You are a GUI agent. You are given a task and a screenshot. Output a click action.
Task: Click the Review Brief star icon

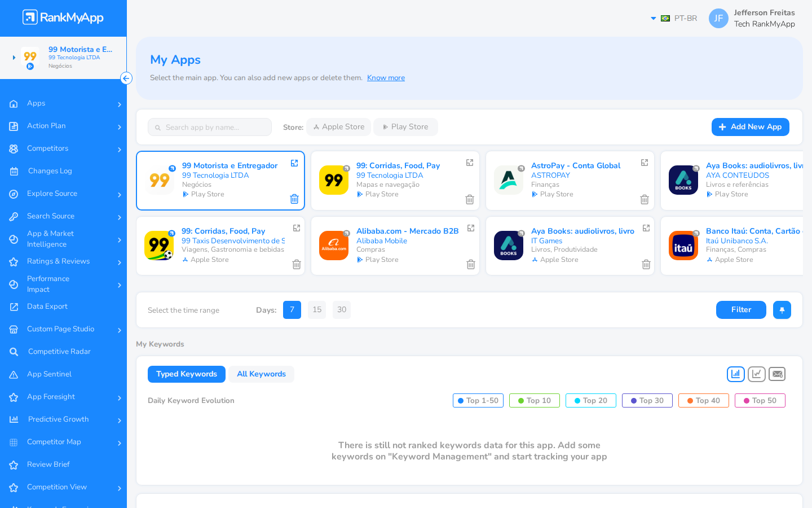click(14, 465)
